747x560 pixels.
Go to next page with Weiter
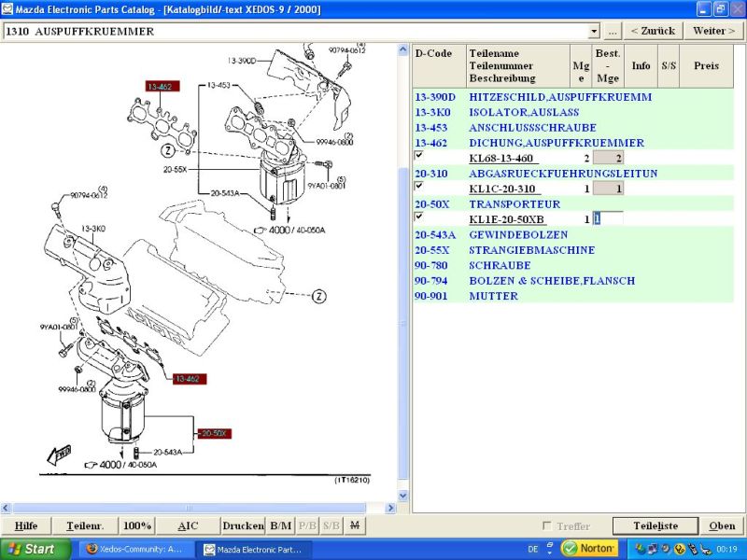tap(713, 31)
